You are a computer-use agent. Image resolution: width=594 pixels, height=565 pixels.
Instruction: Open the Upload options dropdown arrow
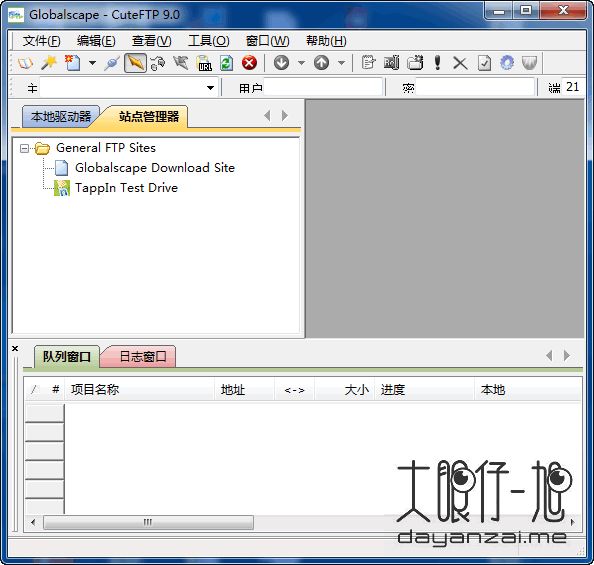(x=341, y=63)
